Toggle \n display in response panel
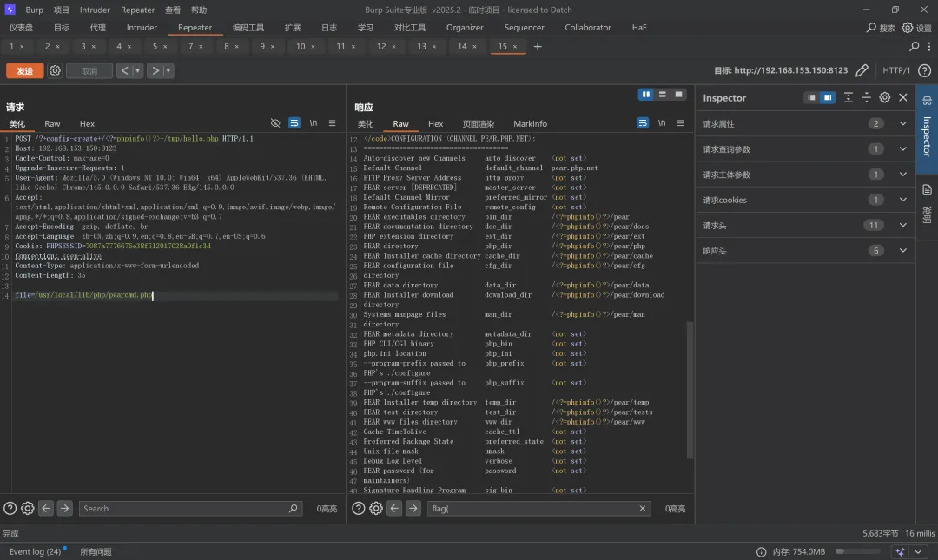This screenshot has height=560, width=938. 662,123
